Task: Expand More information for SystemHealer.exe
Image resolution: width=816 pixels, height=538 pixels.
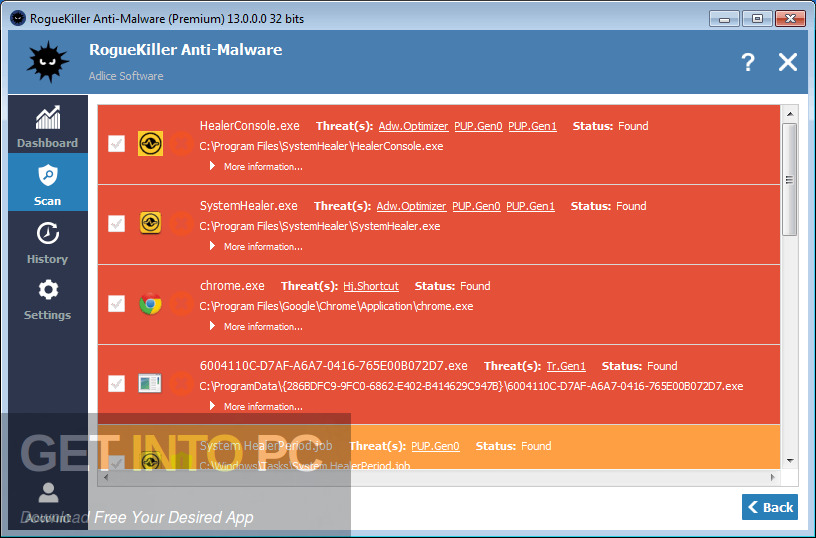Action: 256,247
